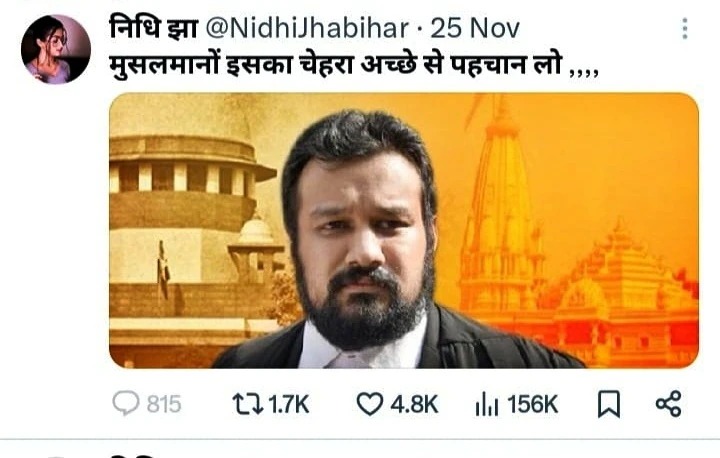Open the 25 Nov timestamp link
This screenshot has width=720, height=458.
(x=475, y=28)
